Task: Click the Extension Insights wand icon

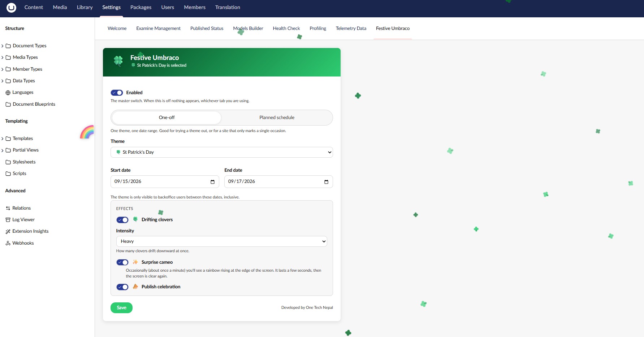Action: coord(8,231)
